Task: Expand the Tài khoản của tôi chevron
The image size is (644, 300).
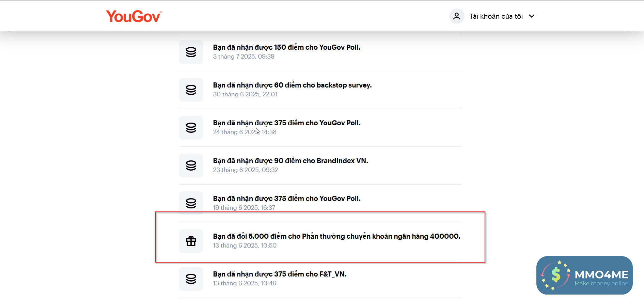Action: [532, 16]
